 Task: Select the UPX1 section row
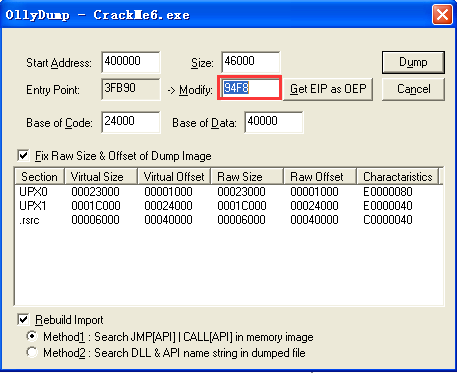pos(229,206)
